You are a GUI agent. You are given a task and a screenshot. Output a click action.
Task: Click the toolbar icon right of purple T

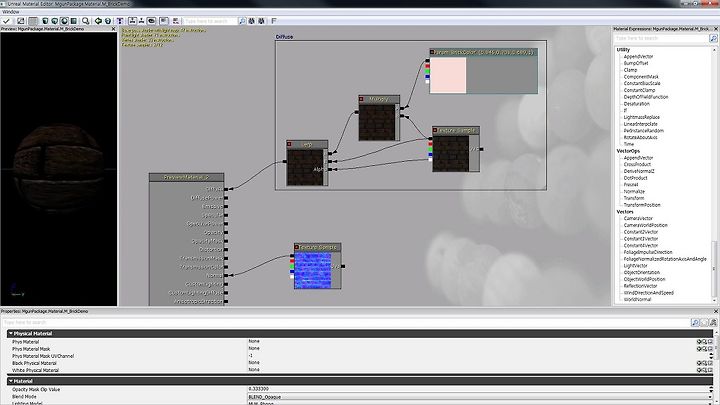pyautogui.click(x=132, y=21)
